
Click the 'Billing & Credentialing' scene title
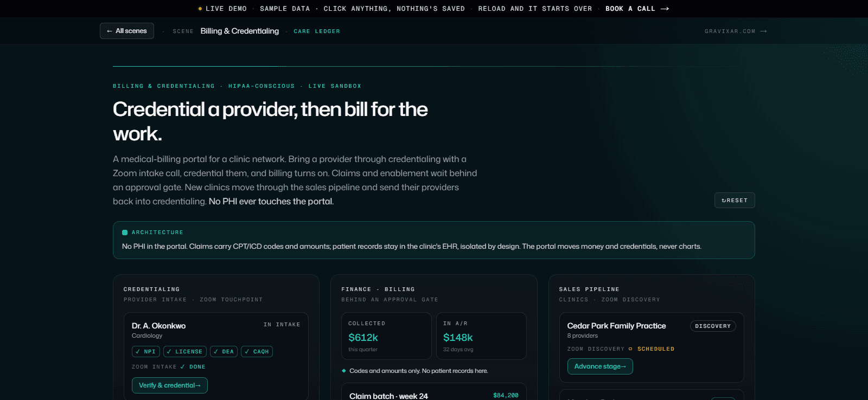tap(240, 31)
